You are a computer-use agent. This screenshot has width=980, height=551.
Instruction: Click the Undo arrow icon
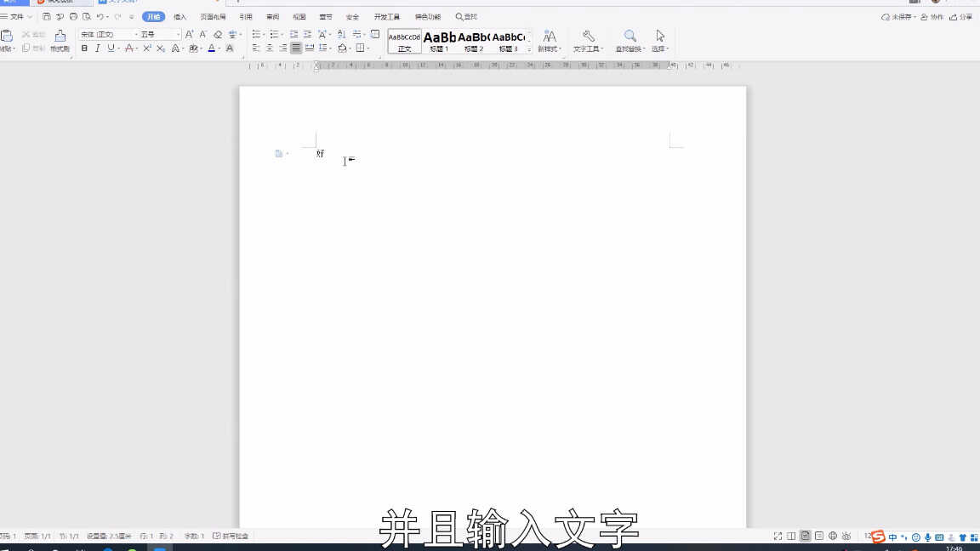coord(100,17)
